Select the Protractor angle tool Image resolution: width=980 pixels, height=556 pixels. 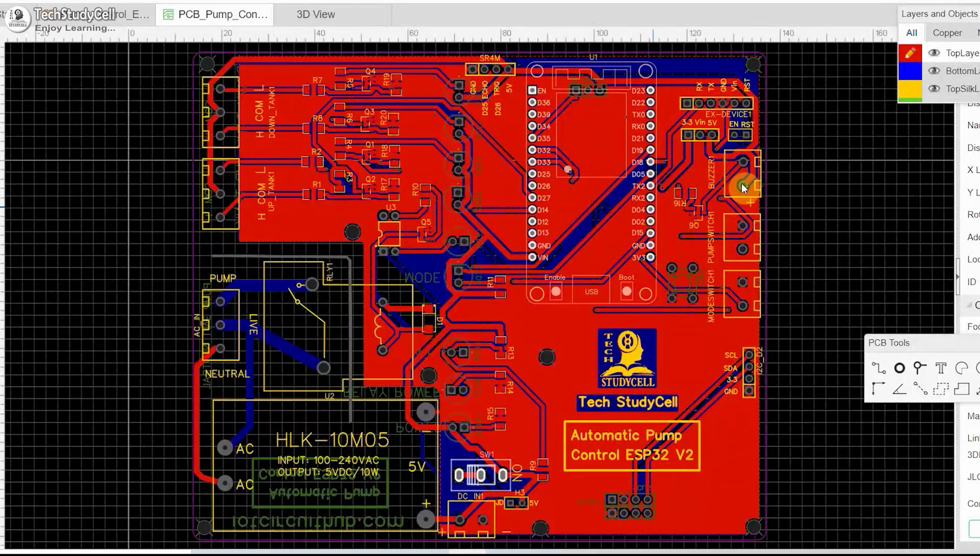tap(900, 390)
